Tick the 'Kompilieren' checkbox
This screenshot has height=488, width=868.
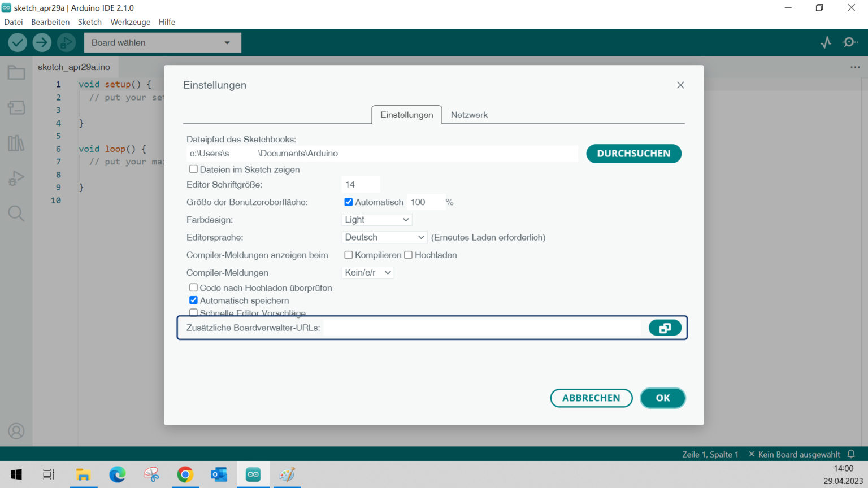pyautogui.click(x=349, y=255)
